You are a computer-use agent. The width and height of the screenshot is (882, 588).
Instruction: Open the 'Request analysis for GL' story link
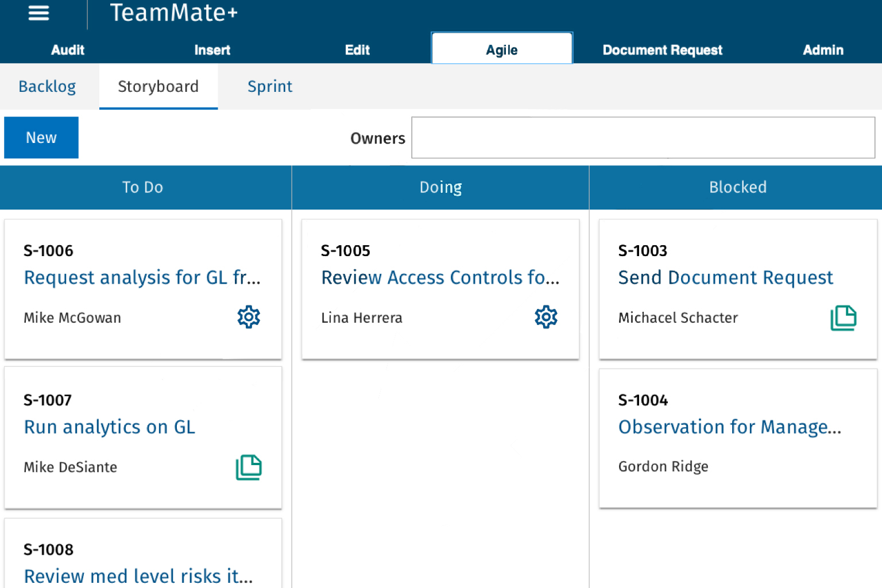click(x=142, y=277)
